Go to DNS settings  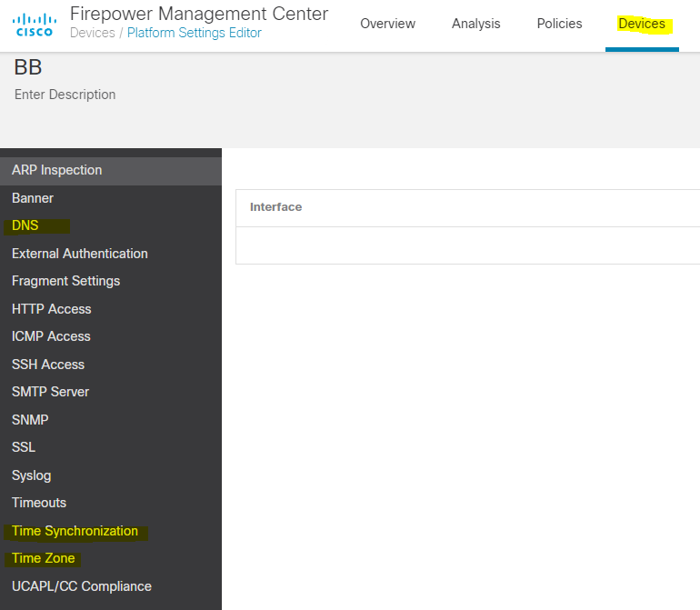click(x=25, y=225)
